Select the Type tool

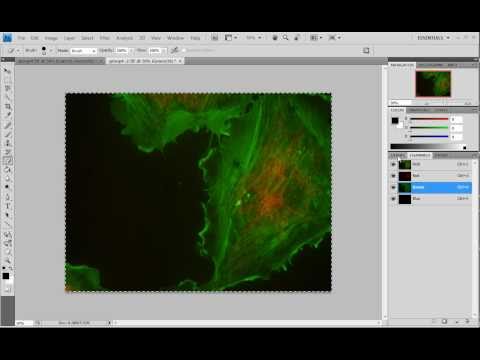(7, 206)
